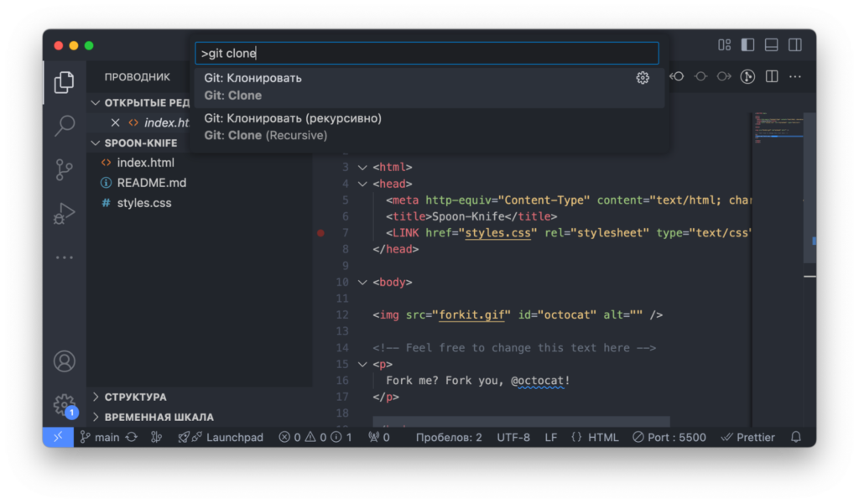859x504 pixels.
Task: Open Manage gear with the badge
Action: pos(64,404)
